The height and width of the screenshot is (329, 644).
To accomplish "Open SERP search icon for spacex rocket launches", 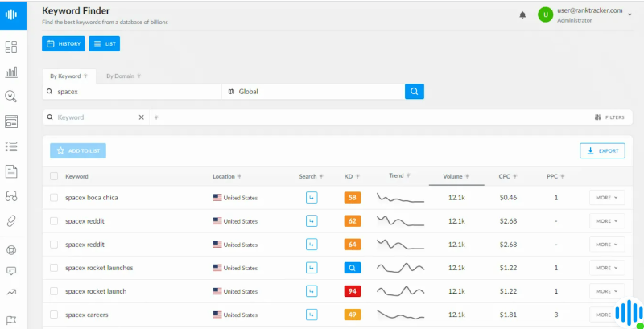I will pyautogui.click(x=312, y=268).
